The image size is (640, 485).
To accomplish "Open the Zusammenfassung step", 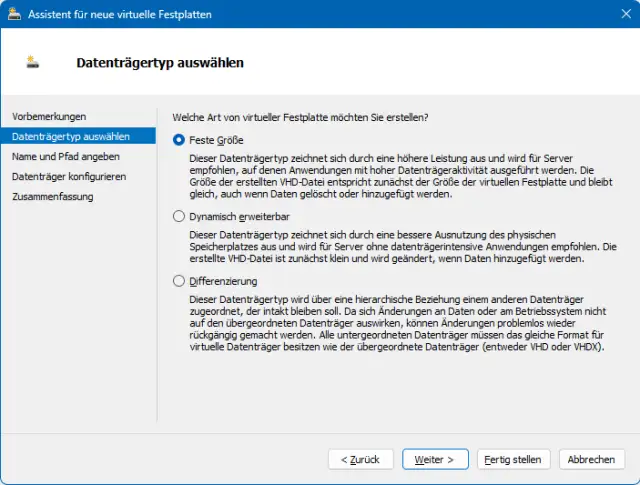I will point(52,196).
